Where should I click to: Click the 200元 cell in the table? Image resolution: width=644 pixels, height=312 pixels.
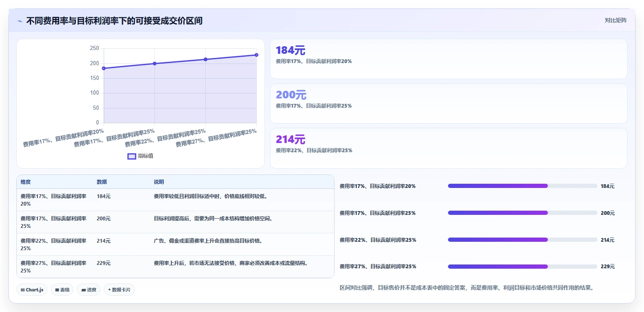pos(104,218)
